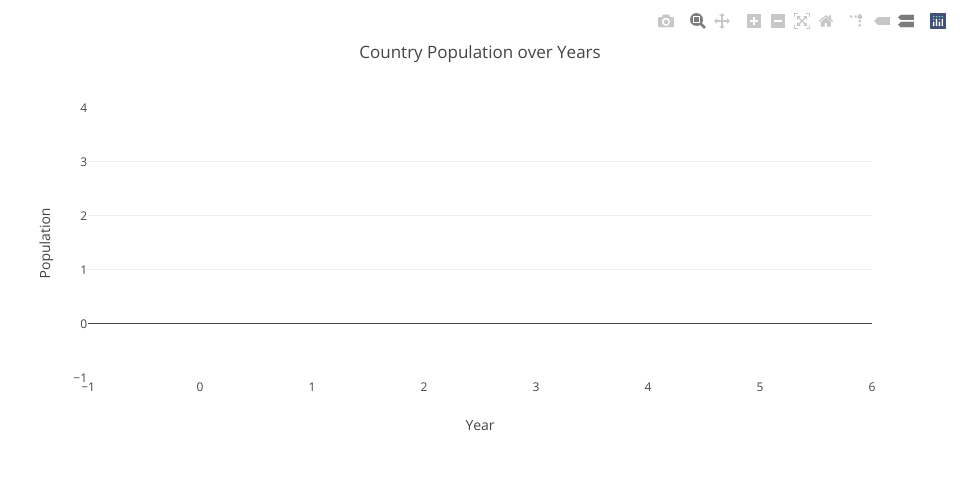Viewport: 960px width, 500px height.
Task: Toggle spike lines in the modebar
Action: (x=857, y=21)
